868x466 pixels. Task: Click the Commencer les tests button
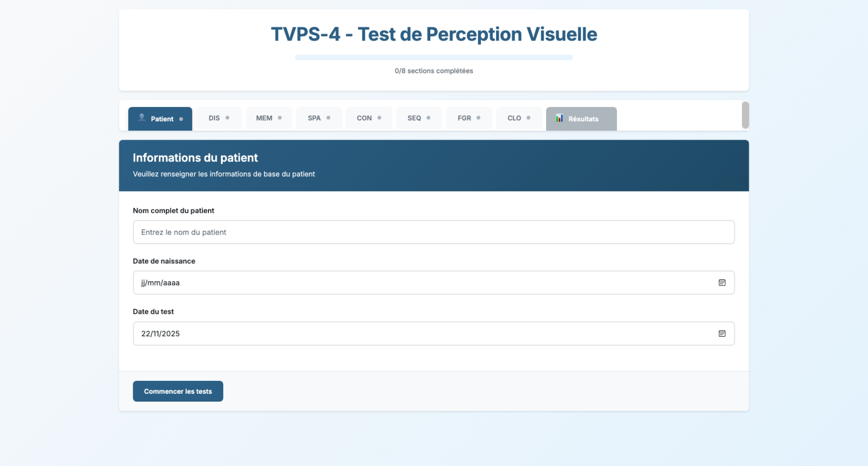pos(177,391)
